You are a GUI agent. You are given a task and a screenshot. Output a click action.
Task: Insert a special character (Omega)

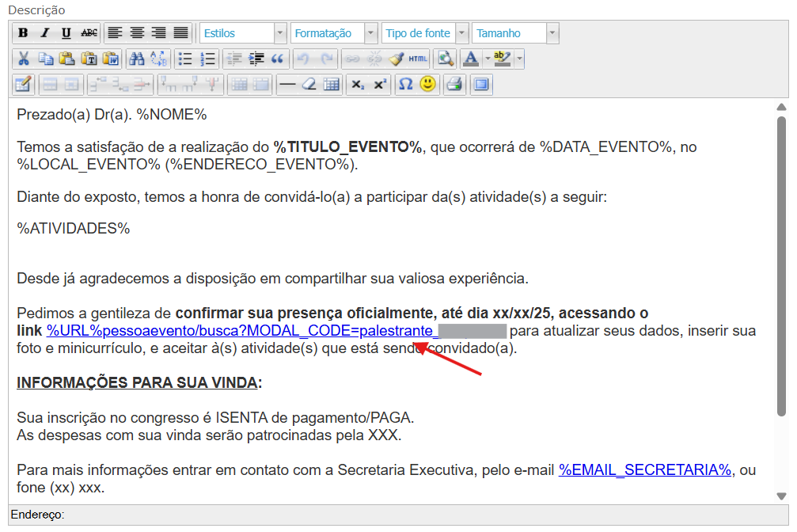405,84
